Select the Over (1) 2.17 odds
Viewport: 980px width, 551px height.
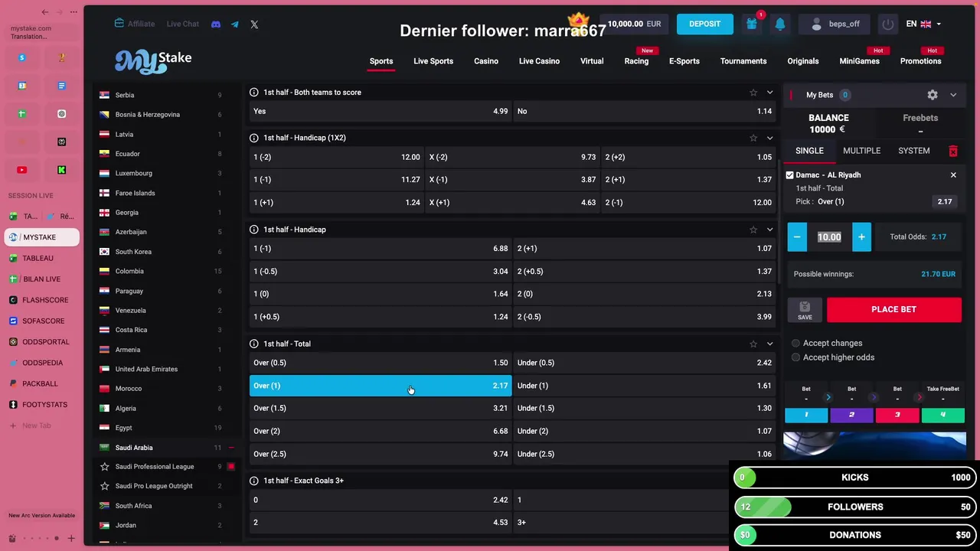381,386
